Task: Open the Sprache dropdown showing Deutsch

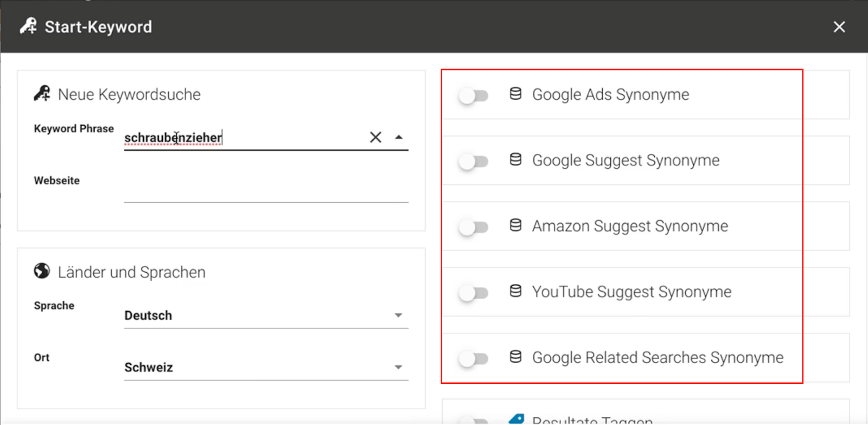Action: tap(266, 315)
